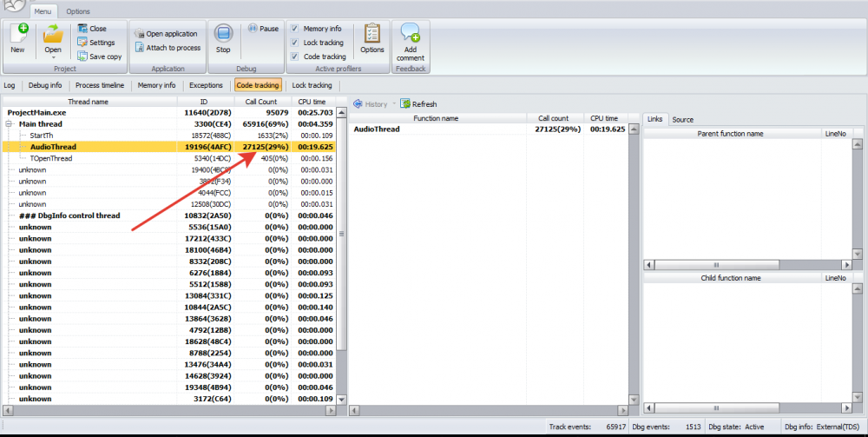Image resolution: width=868 pixels, height=437 pixels.
Task: Open the Debug info tab
Action: (x=45, y=85)
